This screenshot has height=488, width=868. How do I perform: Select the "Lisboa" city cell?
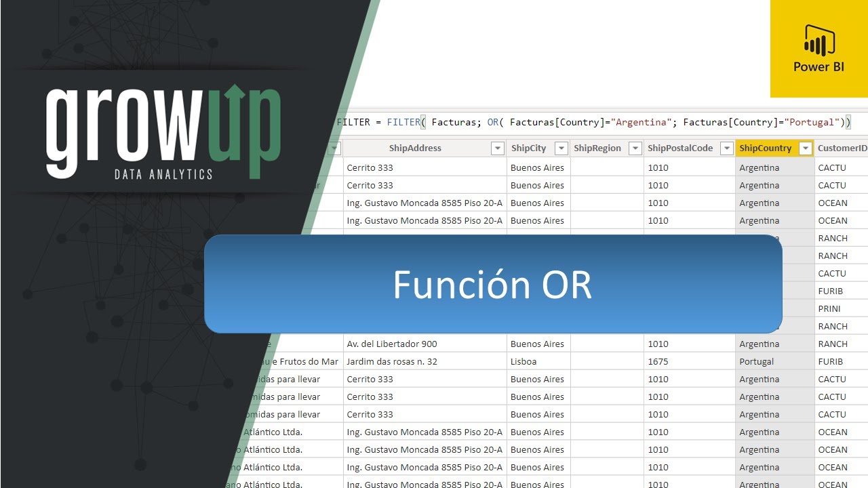click(538, 361)
